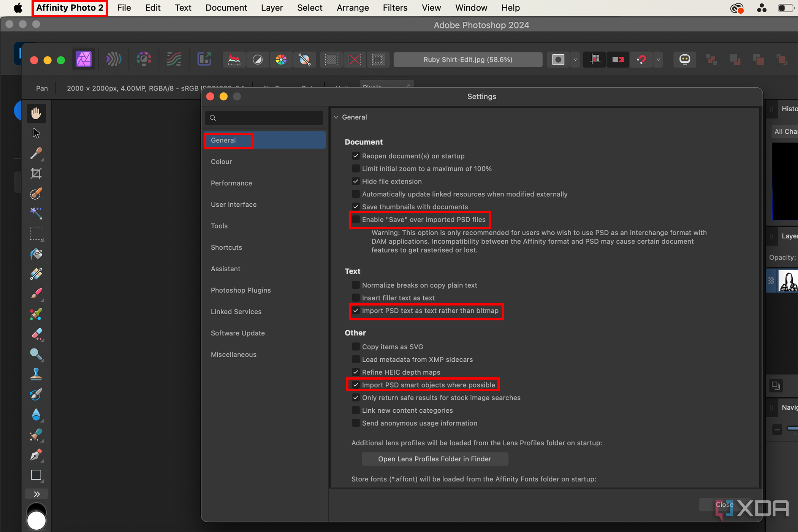Image resolution: width=798 pixels, height=532 pixels.
Task: Click Open Lens Profiles Folder in Finder
Action: point(435,459)
